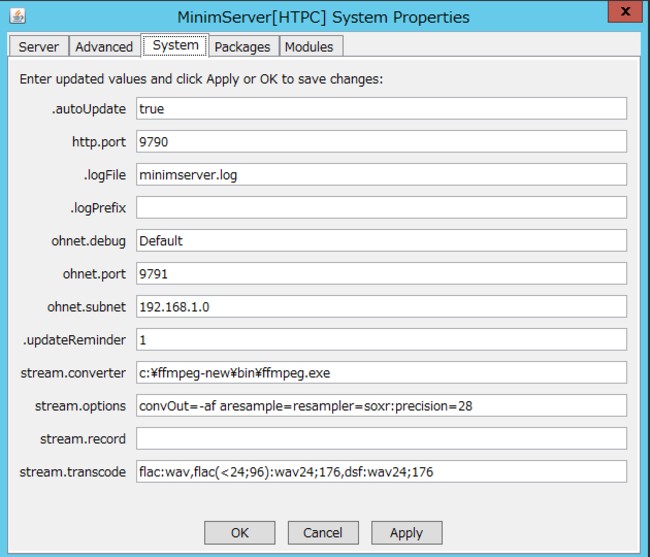Click the .logFile label

point(105,175)
